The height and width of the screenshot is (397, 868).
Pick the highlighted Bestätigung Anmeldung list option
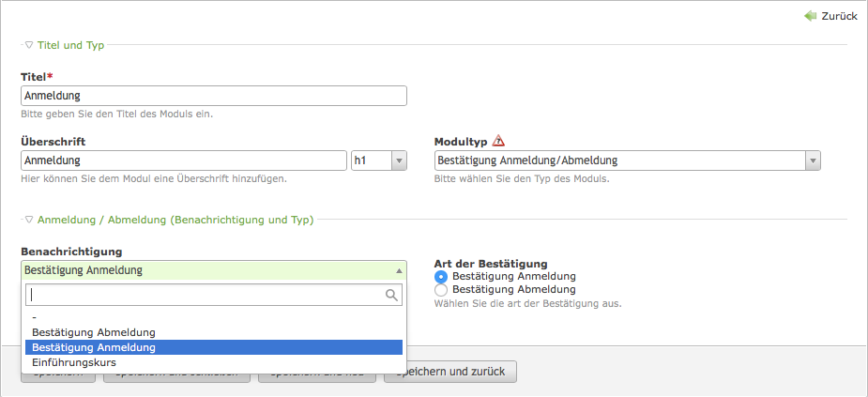tap(94, 347)
